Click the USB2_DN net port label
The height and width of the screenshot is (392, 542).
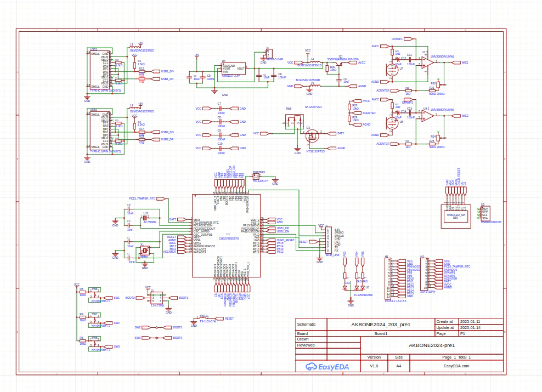coord(163,132)
